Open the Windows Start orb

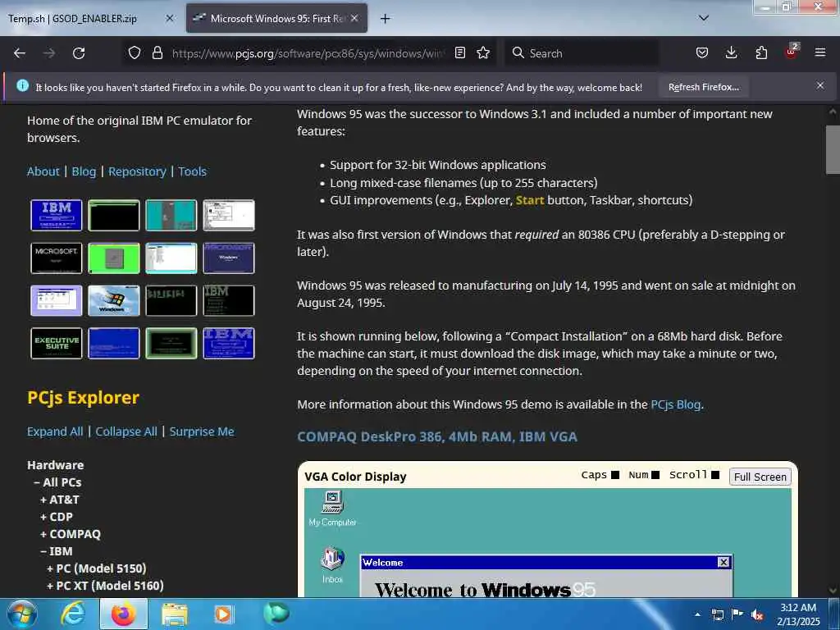pos(22,614)
